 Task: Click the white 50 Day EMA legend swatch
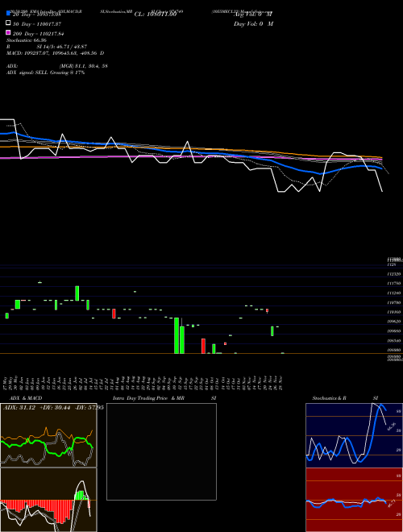tap(8, 23)
